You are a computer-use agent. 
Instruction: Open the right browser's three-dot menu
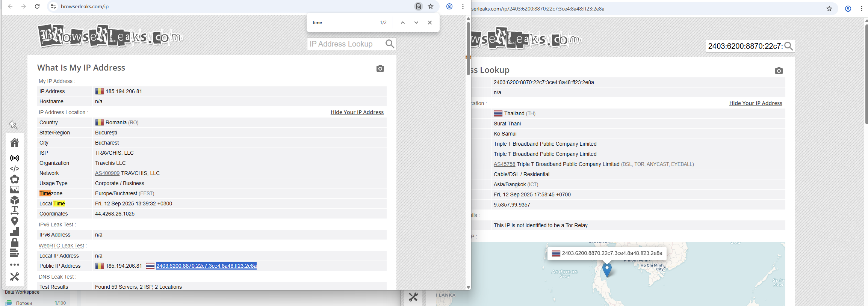(x=862, y=9)
